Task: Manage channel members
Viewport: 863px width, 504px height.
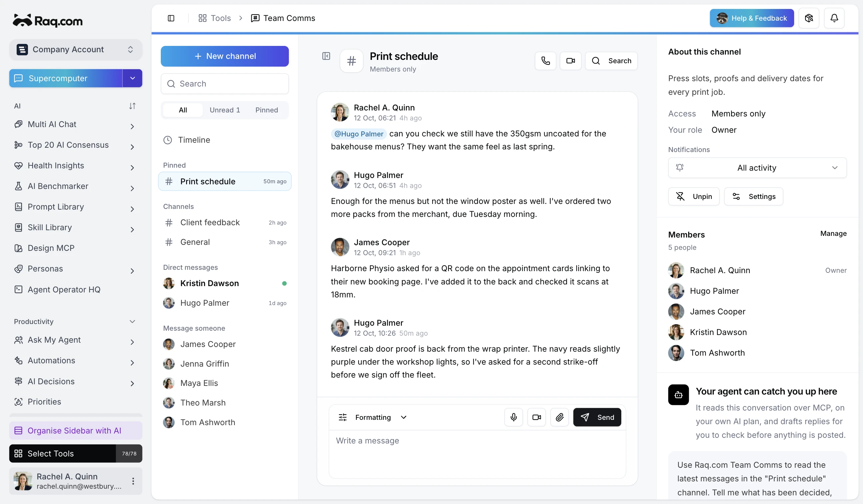Action: click(833, 234)
